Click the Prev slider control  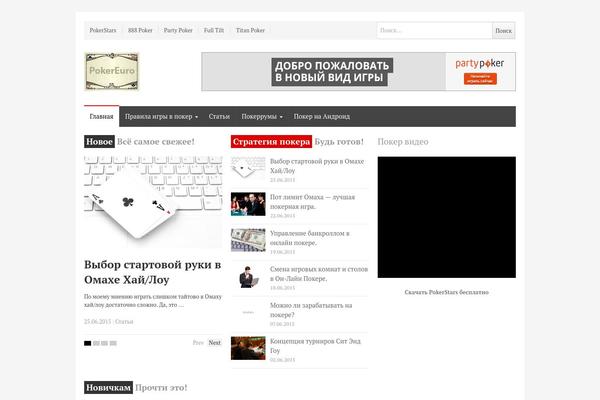pyautogui.click(x=198, y=343)
